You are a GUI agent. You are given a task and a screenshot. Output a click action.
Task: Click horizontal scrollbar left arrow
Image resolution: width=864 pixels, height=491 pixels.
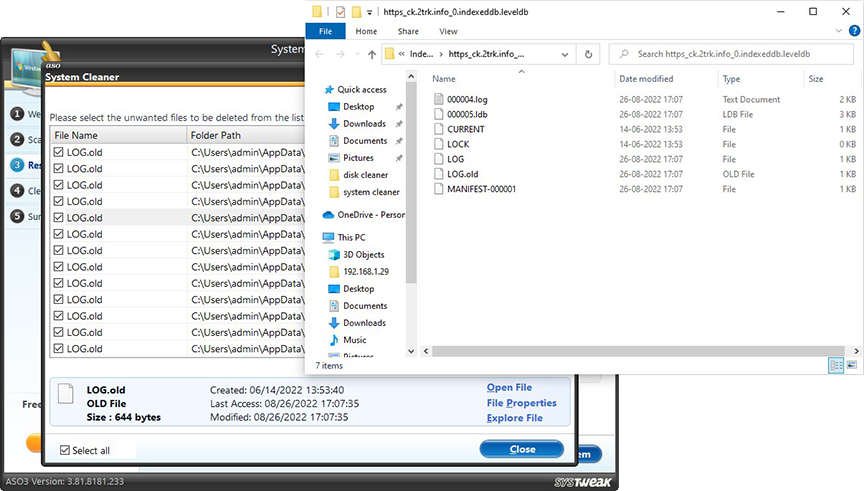pyautogui.click(x=426, y=350)
